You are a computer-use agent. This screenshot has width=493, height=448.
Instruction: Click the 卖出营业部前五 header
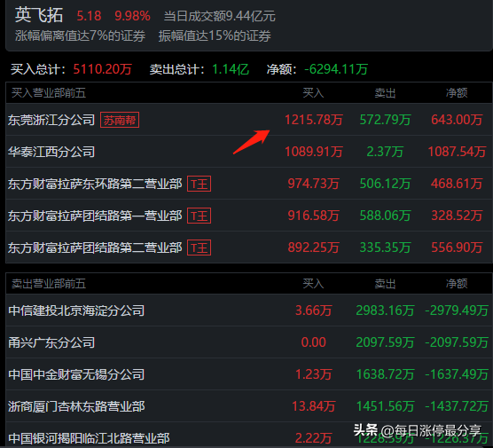(x=49, y=284)
